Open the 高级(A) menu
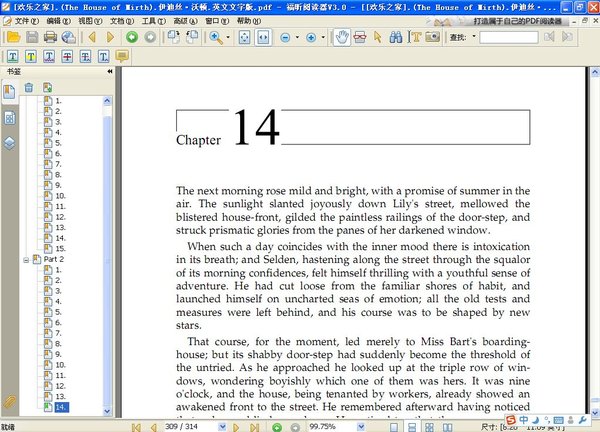The image size is (600, 432). click(186, 21)
